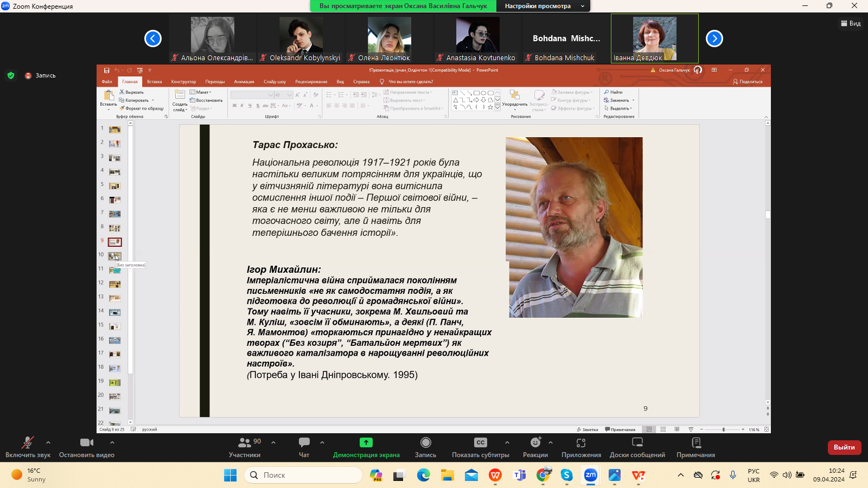This screenshot has height=488, width=868.
Task: Click the red Выйти leave button
Action: [844, 447]
